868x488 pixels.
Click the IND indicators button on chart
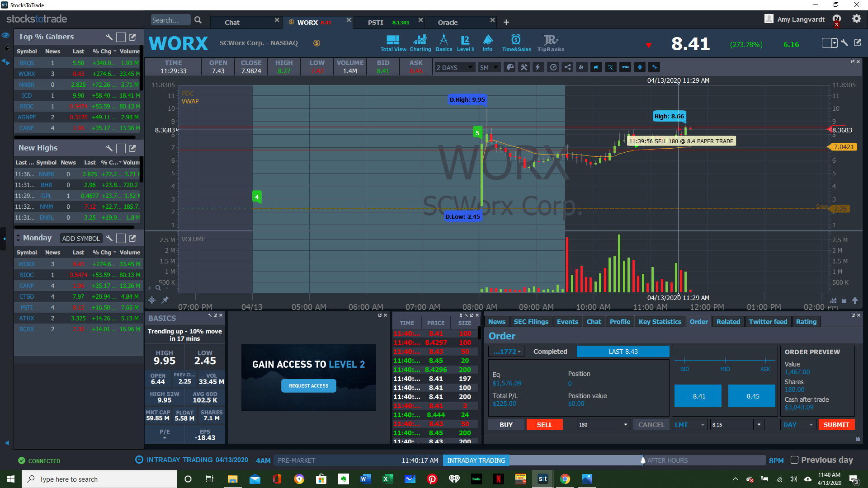pos(625,67)
